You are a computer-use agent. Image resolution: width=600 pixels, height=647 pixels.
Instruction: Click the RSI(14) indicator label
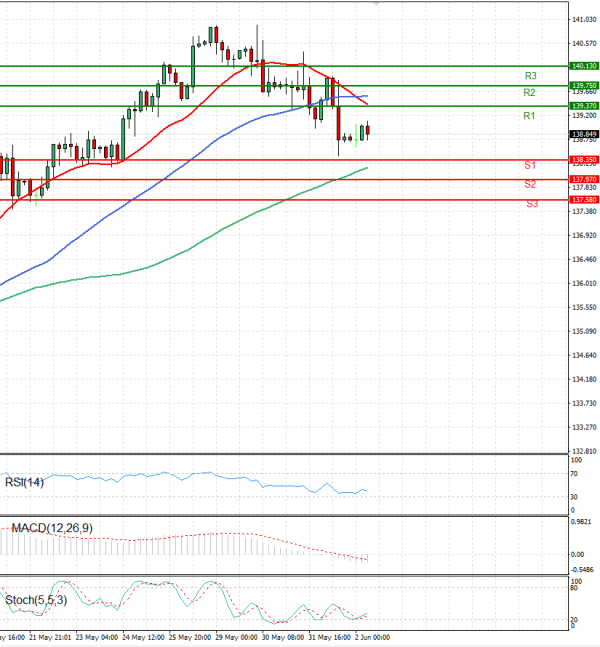24,482
